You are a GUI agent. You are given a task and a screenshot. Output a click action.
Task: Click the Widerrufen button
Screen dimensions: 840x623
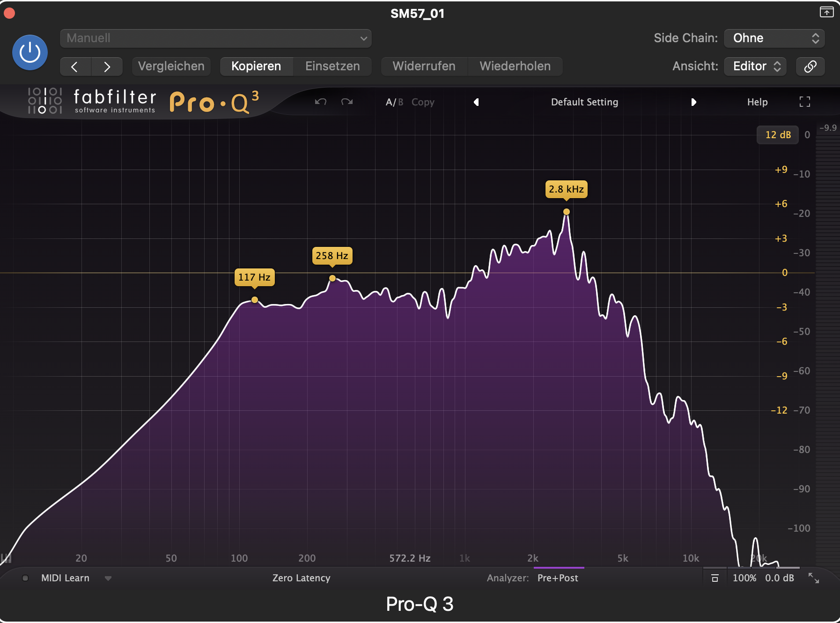(x=424, y=67)
